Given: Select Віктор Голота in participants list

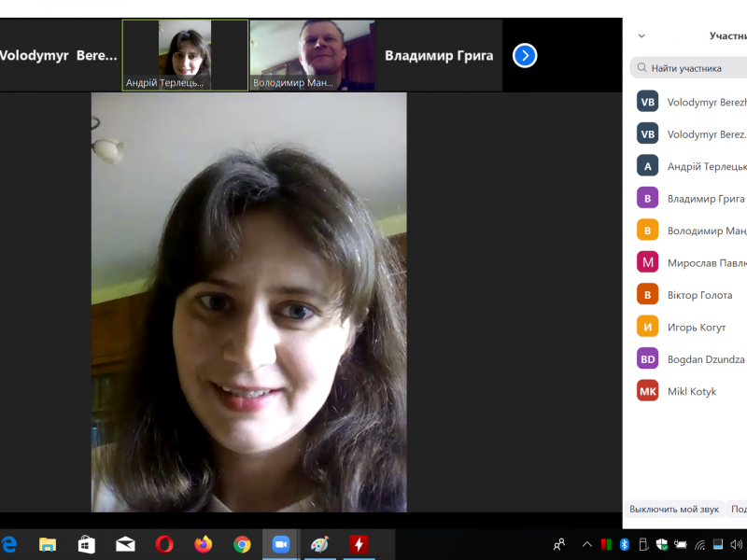Looking at the screenshot, I should 699,295.
